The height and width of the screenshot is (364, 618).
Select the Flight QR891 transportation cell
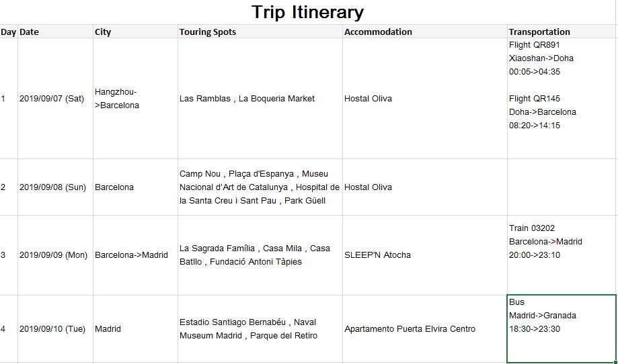[562, 99]
